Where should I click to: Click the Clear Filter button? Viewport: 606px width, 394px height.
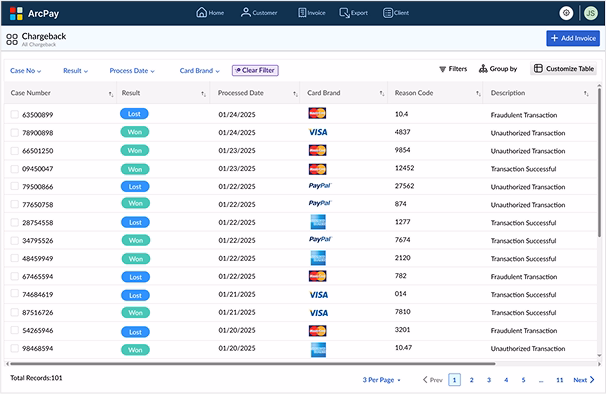pos(255,70)
